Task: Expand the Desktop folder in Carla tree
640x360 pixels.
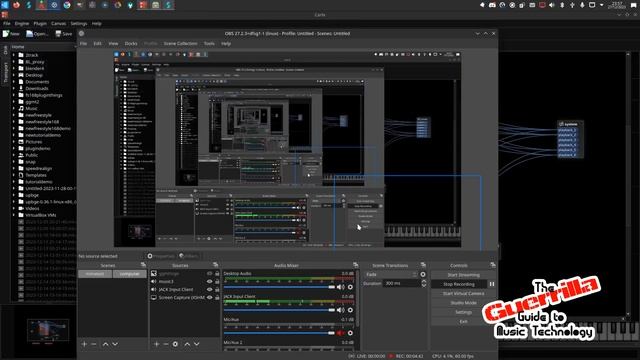Action: pos(14,75)
